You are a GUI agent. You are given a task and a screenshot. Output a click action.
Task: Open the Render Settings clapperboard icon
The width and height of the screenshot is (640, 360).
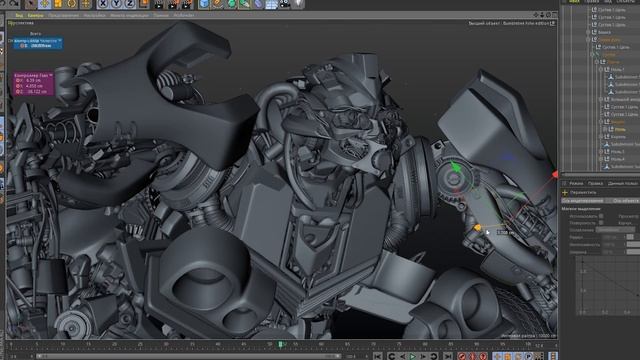[x=187, y=4]
